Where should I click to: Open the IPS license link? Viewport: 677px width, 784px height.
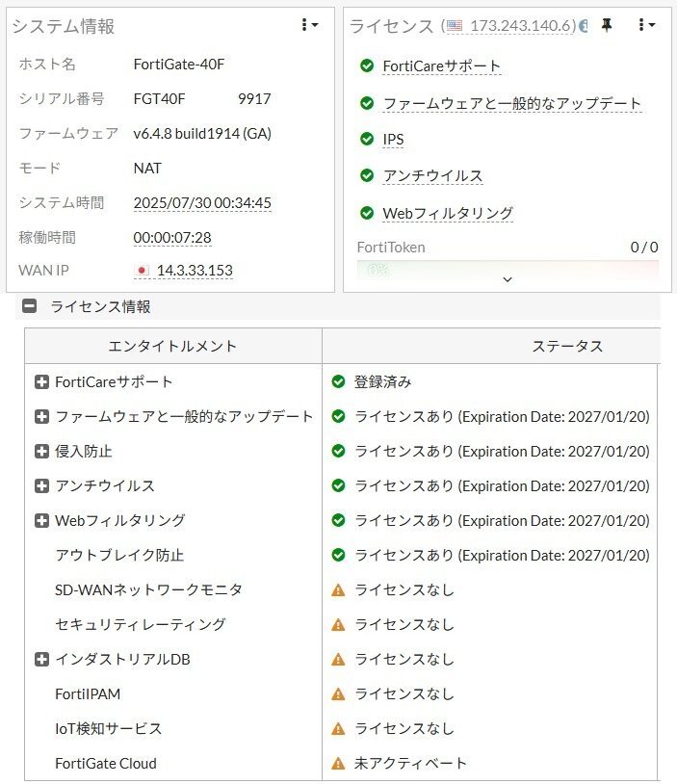(x=393, y=139)
